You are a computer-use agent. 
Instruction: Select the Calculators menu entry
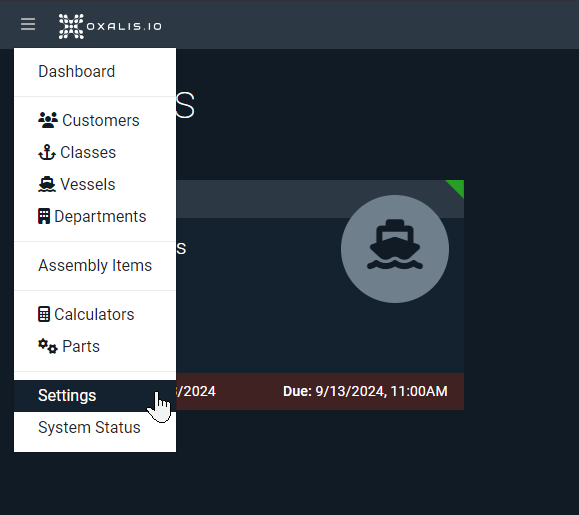pos(95,315)
